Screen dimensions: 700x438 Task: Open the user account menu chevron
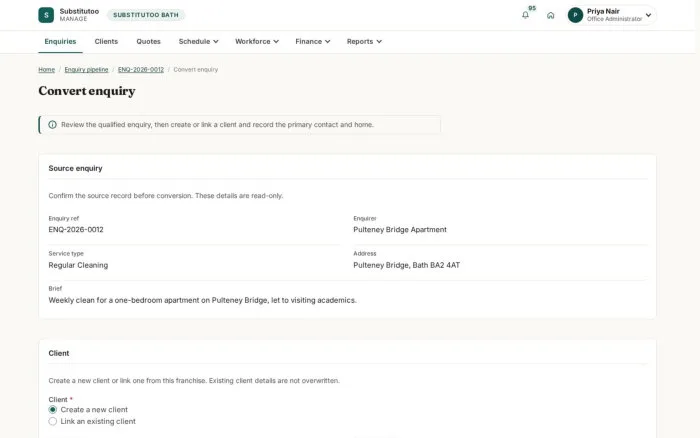click(x=648, y=15)
